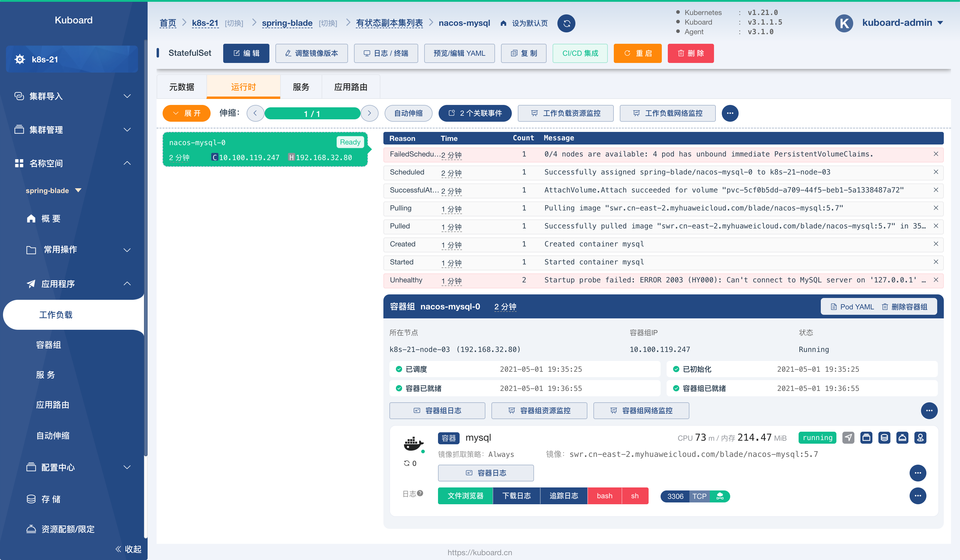Switch to the 运行时 tab
Image resolution: width=960 pixels, height=560 pixels.
click(243, 87)
